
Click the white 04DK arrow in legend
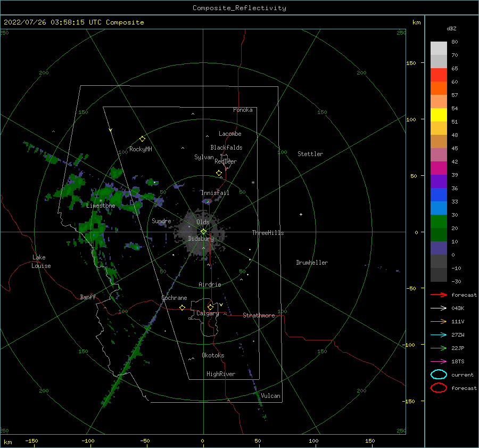[439, 308]
